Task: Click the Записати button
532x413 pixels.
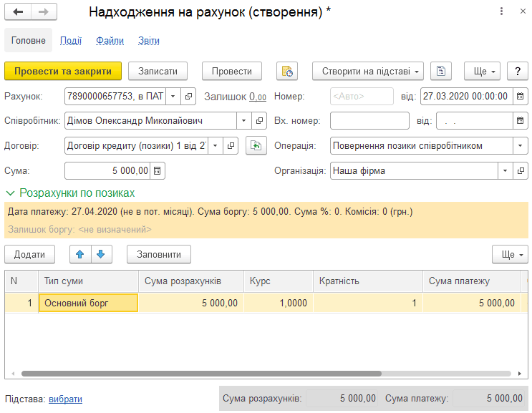Action: (158, 71)
